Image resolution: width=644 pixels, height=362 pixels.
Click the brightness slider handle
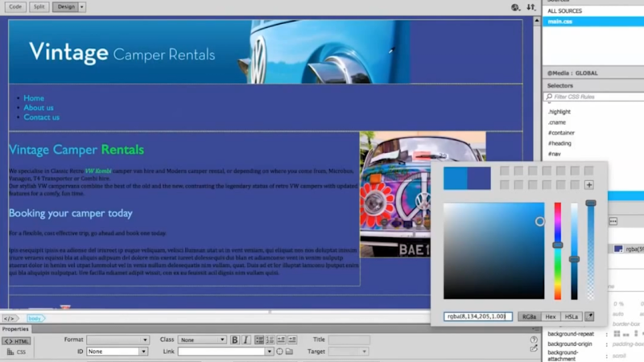click(x=574, y=259)
